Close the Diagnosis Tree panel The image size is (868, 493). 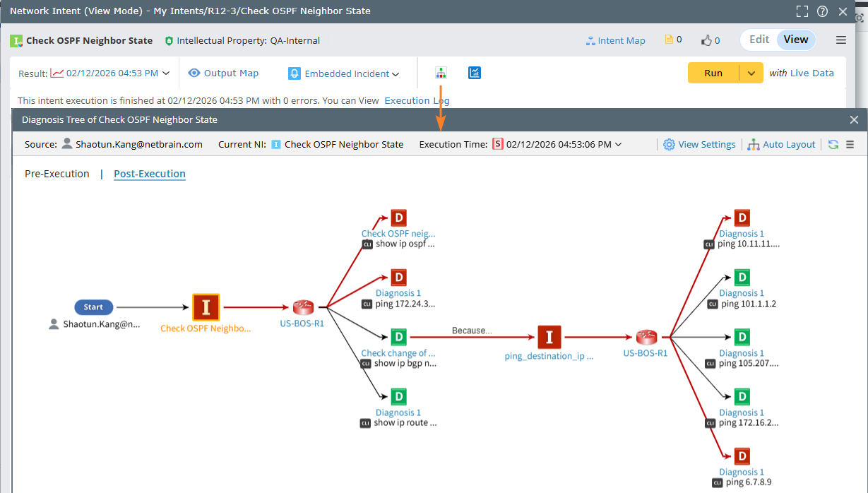(x=854, y=119)
